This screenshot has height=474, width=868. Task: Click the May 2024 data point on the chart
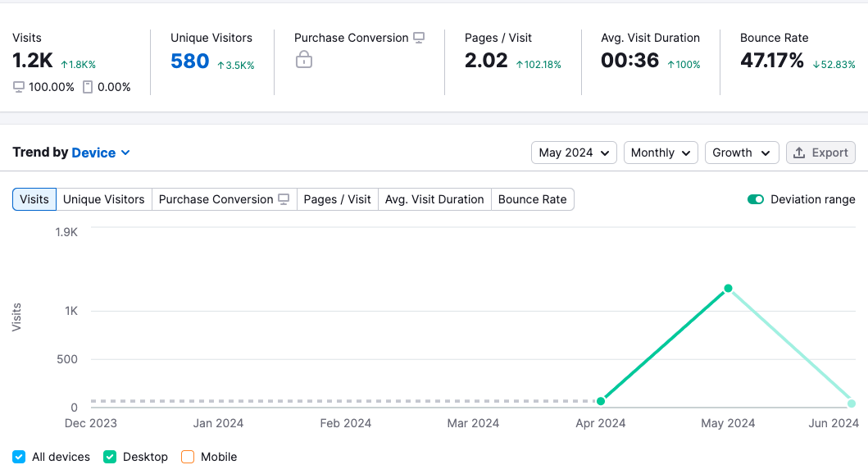(728, 288)
